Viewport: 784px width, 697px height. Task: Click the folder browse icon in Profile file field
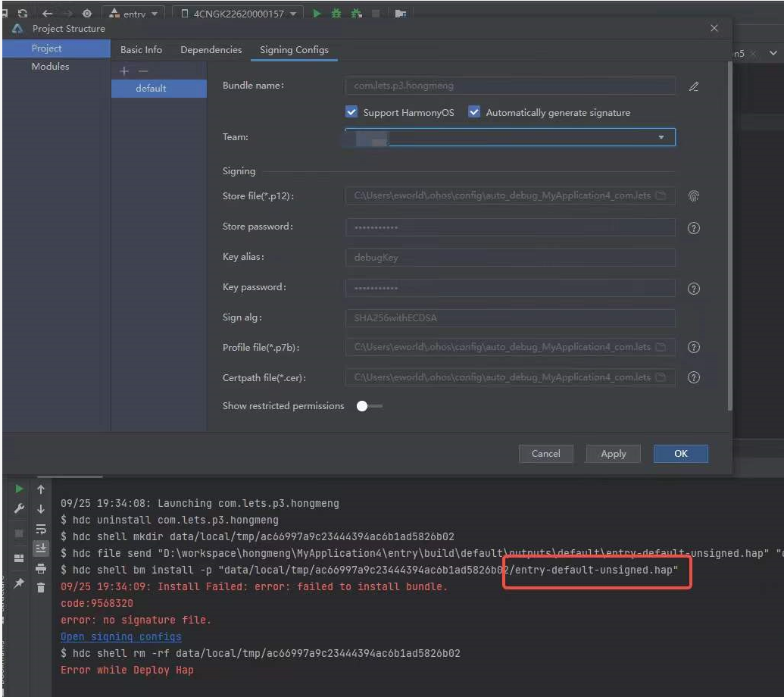click(661, 347)
